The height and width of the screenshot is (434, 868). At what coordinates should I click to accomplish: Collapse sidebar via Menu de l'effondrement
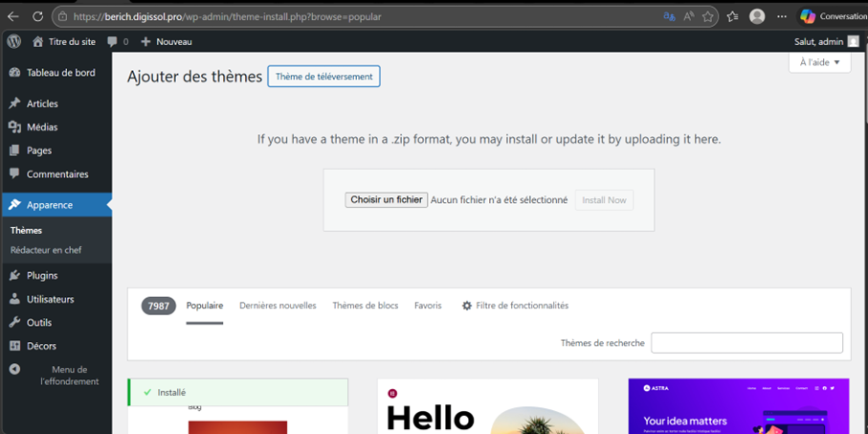coord(56,375)
